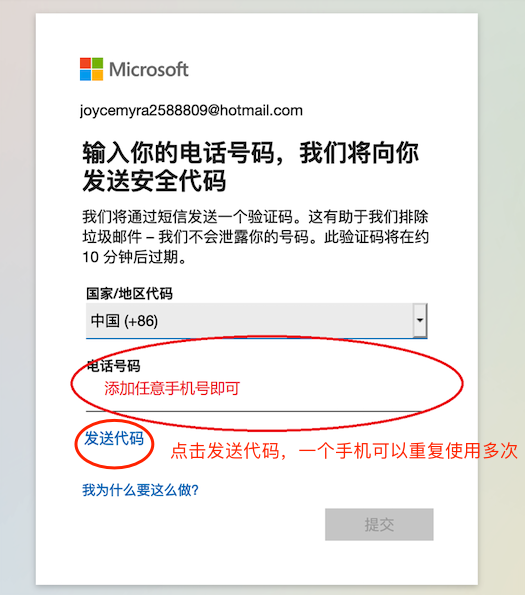
Task: Click the 我们将通过短信发送一个验证码 description paragraph
Action: [x=255, y=237]
